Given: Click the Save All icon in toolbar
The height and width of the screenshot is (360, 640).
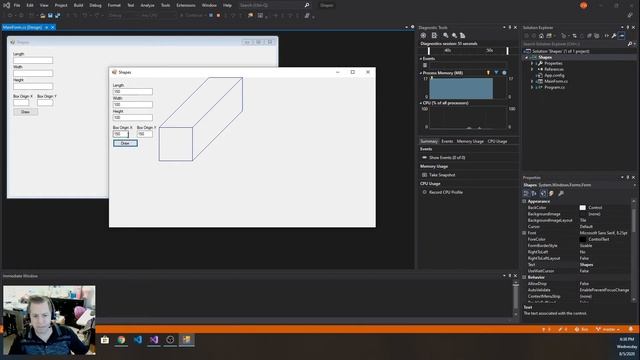Looking at the screenshot, I should coord(58,16).
